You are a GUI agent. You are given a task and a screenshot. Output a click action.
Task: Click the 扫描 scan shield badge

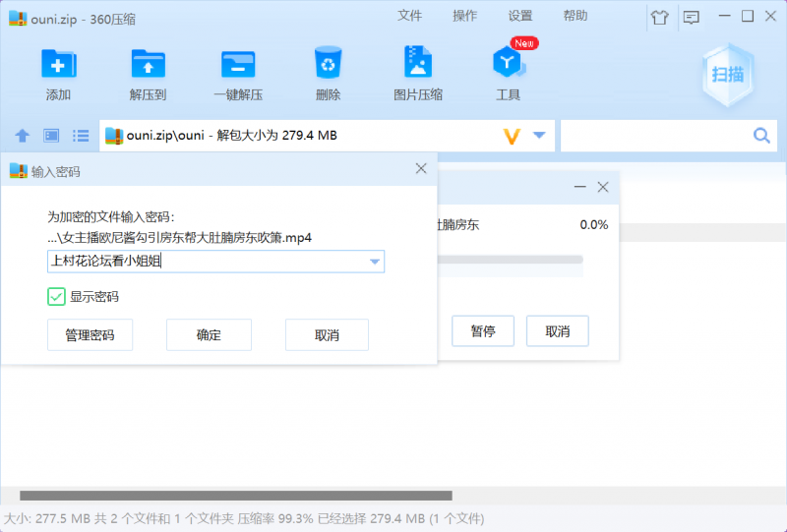pos(728,74)
